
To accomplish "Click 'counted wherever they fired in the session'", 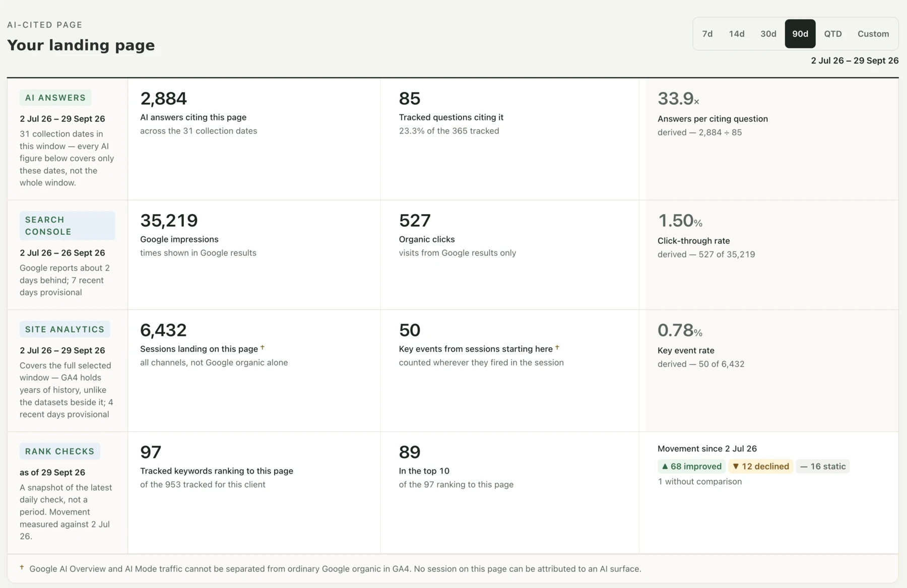I will tap(481, 363).
